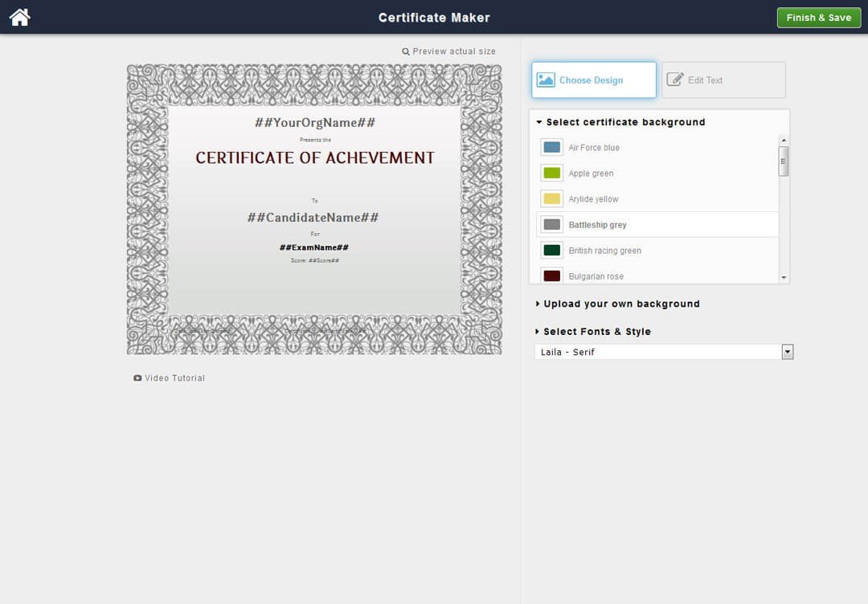Select the 'Air Force blue' label
The width and height of the screenshot is (868, 604).
coord(594,148)
